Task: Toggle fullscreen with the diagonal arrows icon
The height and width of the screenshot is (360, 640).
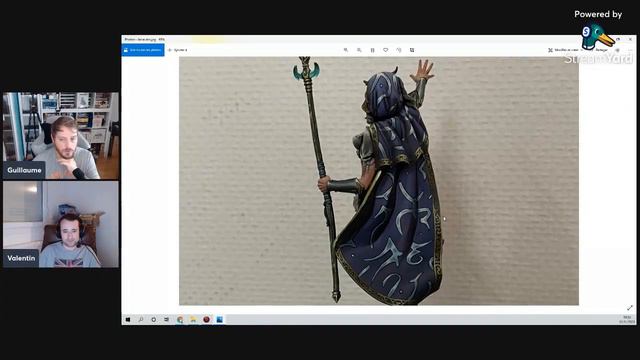Action: click(630, 307)
